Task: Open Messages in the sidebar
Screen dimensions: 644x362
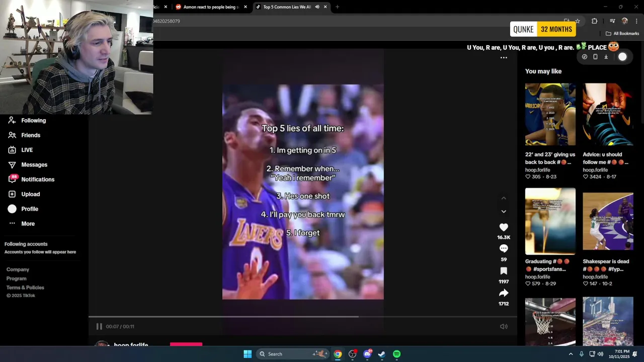Action: (x=28, y=165)
